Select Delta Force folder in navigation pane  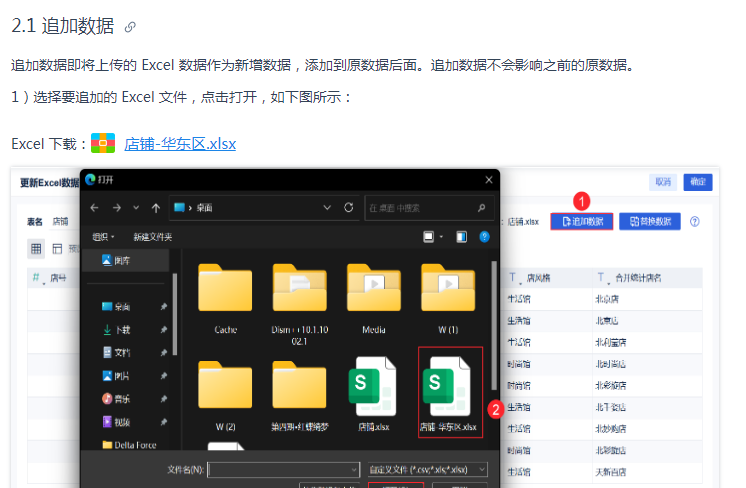pyautogui.click(x=129, y=445)
